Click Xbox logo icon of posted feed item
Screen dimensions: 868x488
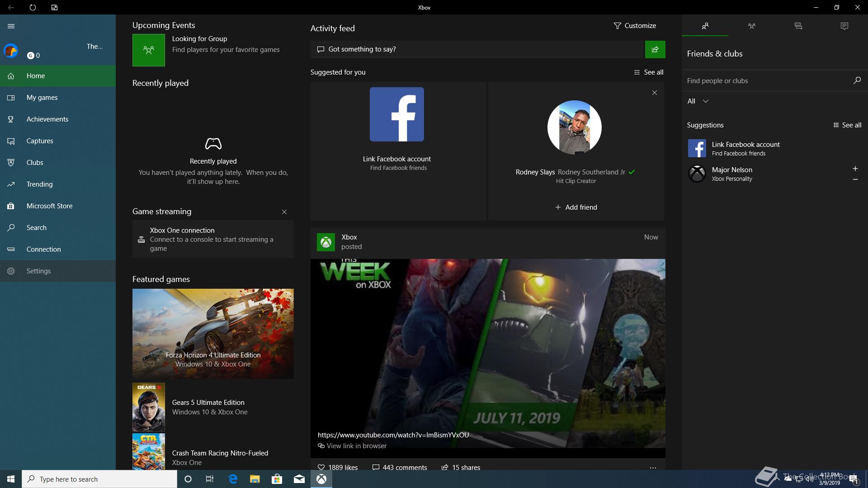pyautogui.click(x=326, y=242)
